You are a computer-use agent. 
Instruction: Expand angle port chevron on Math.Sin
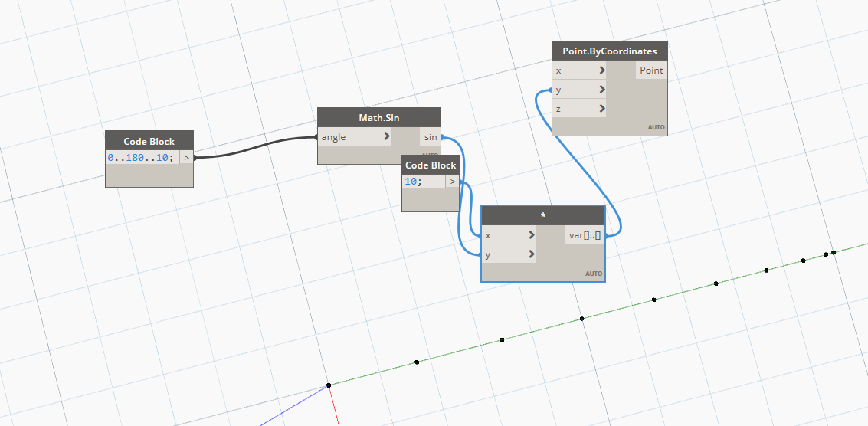[x=386, y=137]
